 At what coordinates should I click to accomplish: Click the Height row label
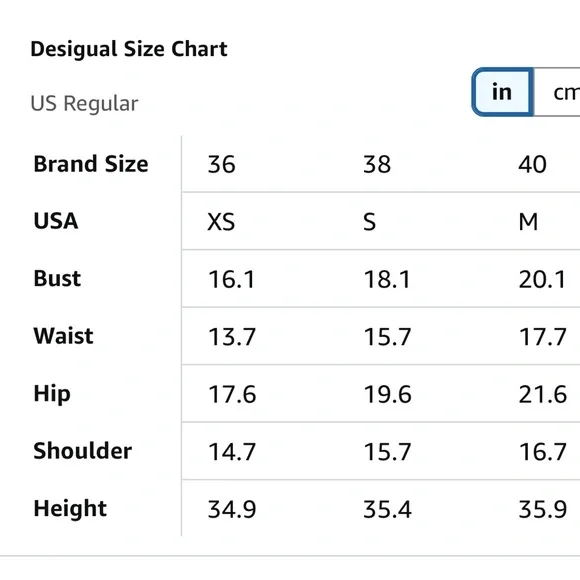tap(70, 509)
